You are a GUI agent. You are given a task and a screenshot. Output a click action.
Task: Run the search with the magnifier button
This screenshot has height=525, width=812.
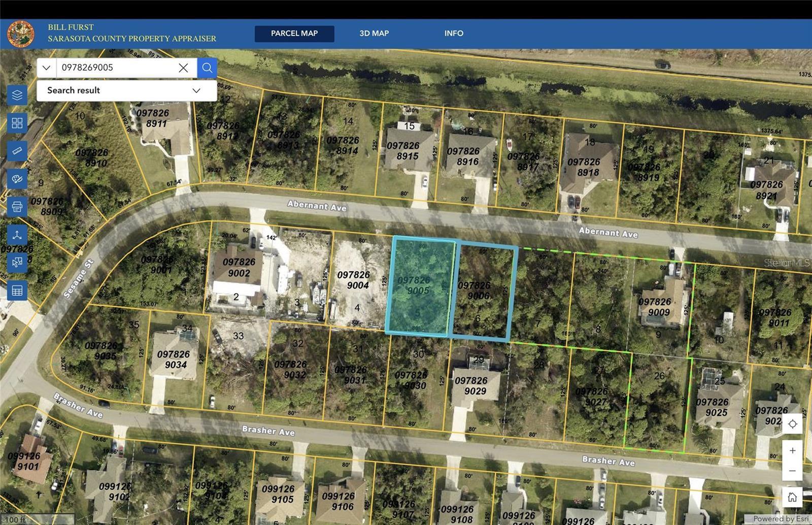(x=207, y=68)
